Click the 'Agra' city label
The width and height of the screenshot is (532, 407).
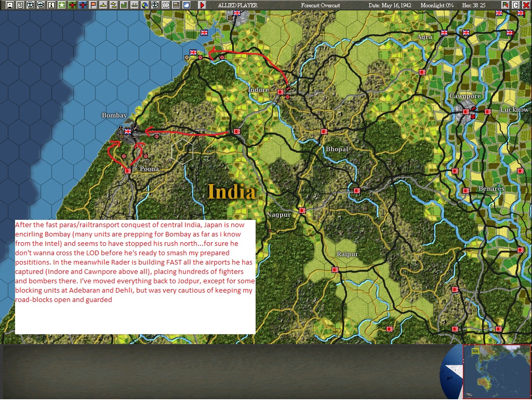[424, 37]
